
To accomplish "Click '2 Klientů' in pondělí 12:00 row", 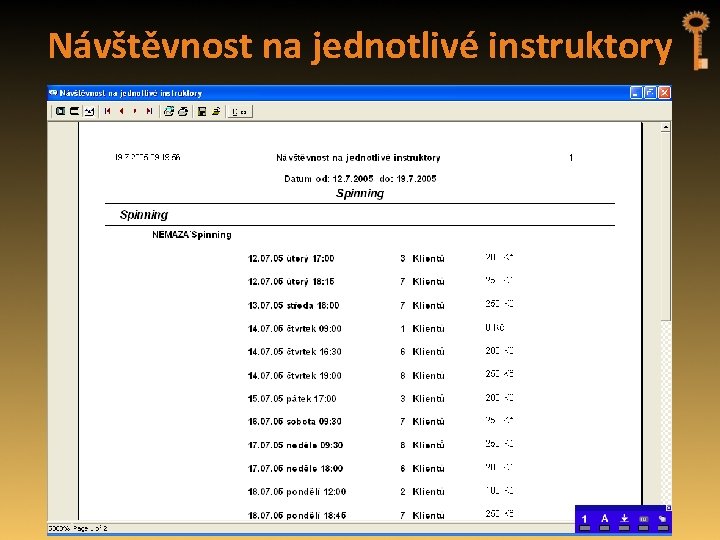I will click(422, 492).
